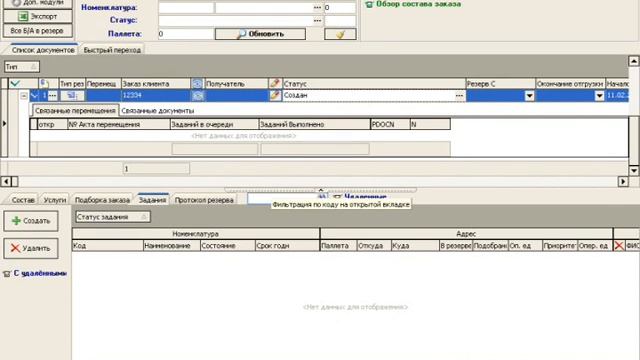The image size is (640, 360).
Task: Open the Окончание отгрузки date dropdown
Action: coord(599,96)
